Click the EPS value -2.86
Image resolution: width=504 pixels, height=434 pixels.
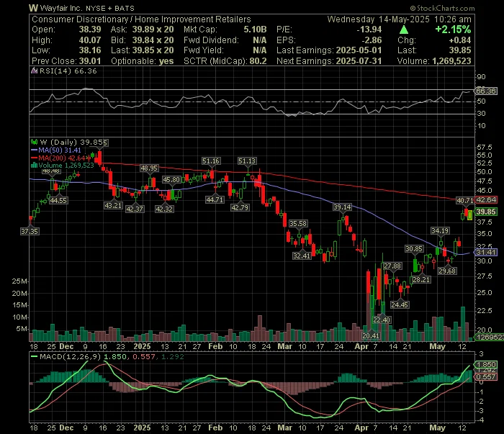(372, 40)
